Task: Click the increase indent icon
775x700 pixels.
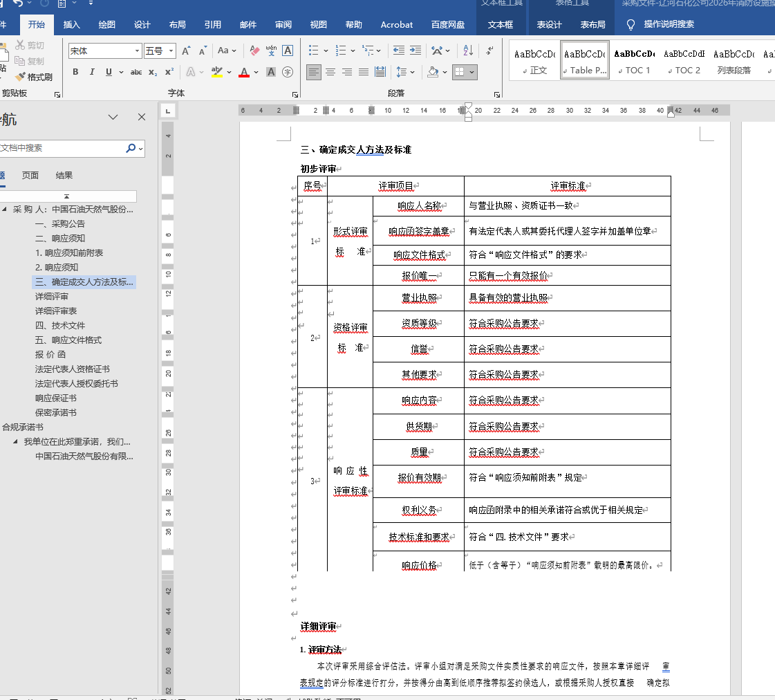Action: pyautogui.click(x=415, y=50)
